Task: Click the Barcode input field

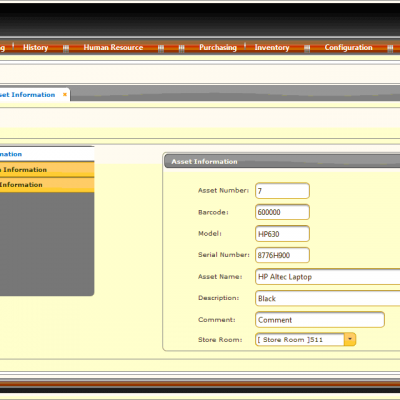Action: coord(282,212)
